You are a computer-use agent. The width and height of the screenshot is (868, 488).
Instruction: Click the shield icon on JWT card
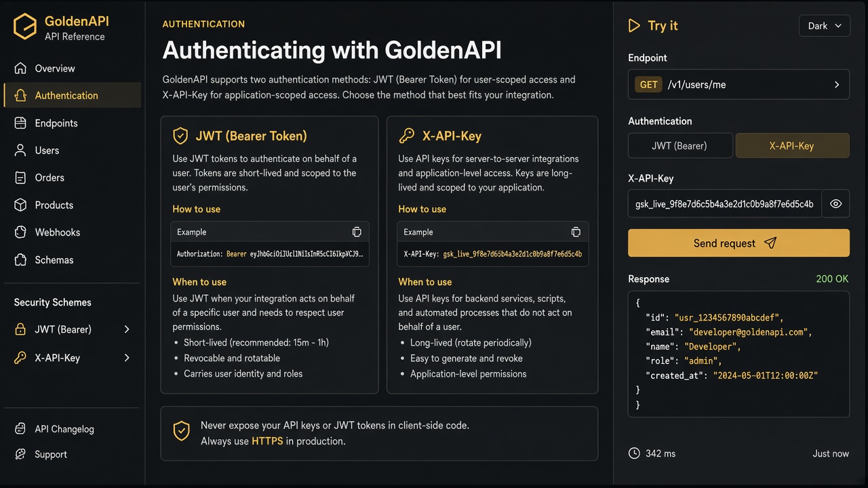click(x=180, y=136)
